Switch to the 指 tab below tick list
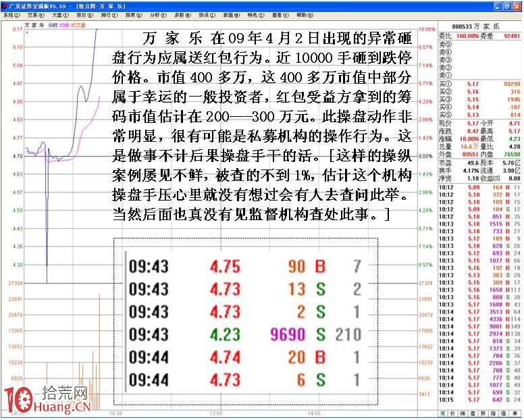The height and width of the screenshot is (420, 524). coord(494,414)
